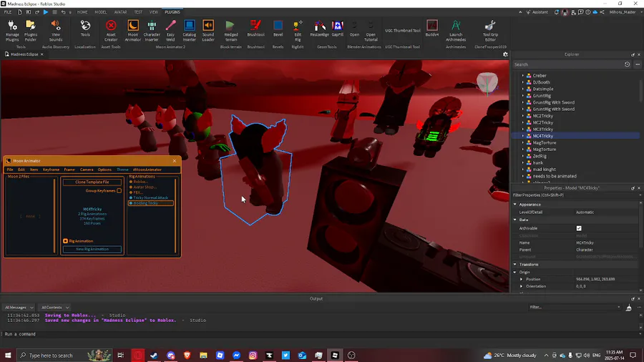Viewport: 644px width, 362px height.
Task: Collapse the Transform properties section
Action: (515, 264)
